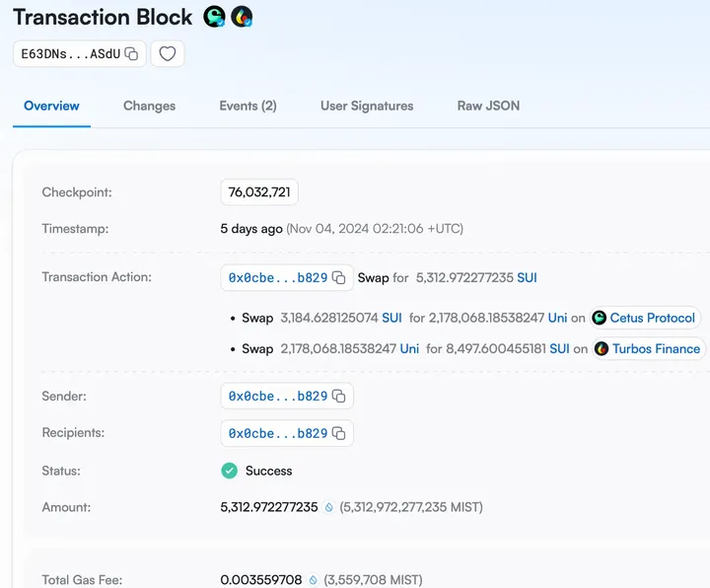Go to the User Signatures tab
Viewport: 710px width, 588px height.
[367, 106]
